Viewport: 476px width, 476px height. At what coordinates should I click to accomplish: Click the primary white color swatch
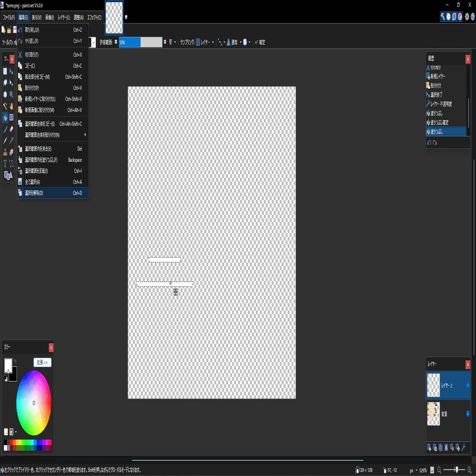pos(8,364)
